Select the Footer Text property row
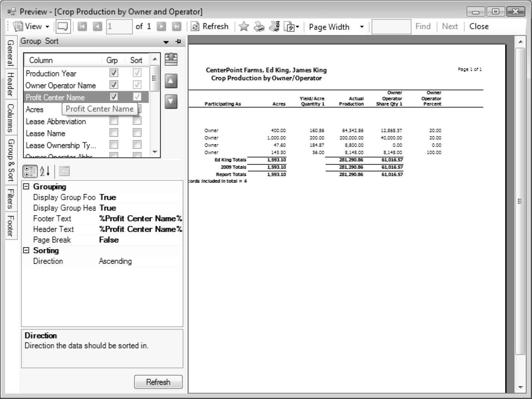 (102, 219)
